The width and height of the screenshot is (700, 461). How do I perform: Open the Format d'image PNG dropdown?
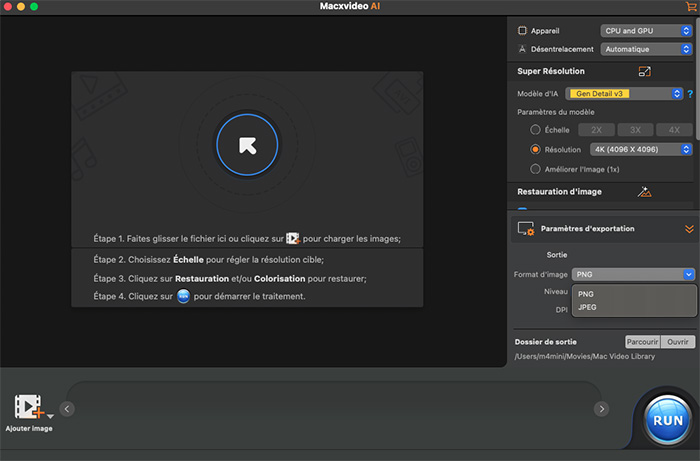pos(633,274)
